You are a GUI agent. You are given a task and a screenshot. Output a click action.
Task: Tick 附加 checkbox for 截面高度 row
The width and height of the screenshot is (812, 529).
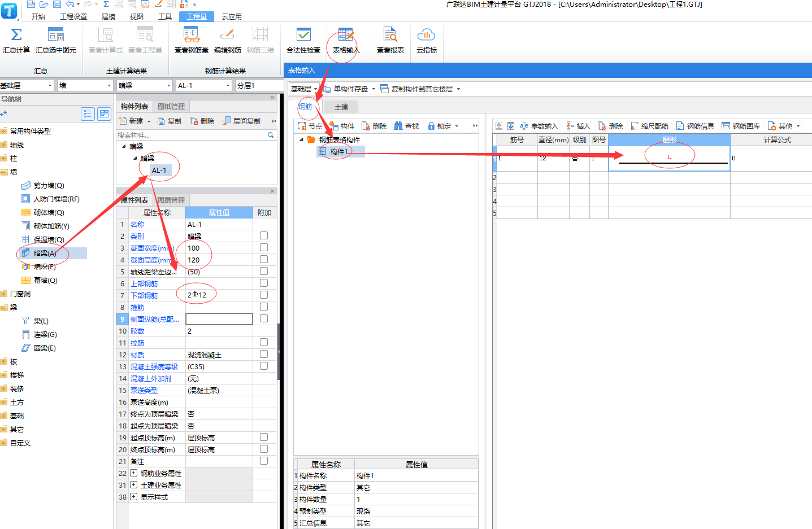[x=264, y=259]
